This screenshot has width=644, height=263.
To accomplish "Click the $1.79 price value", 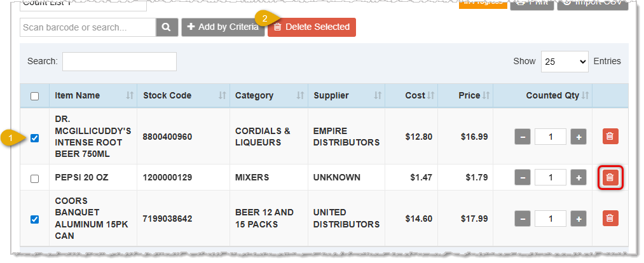I will [477, 178].
